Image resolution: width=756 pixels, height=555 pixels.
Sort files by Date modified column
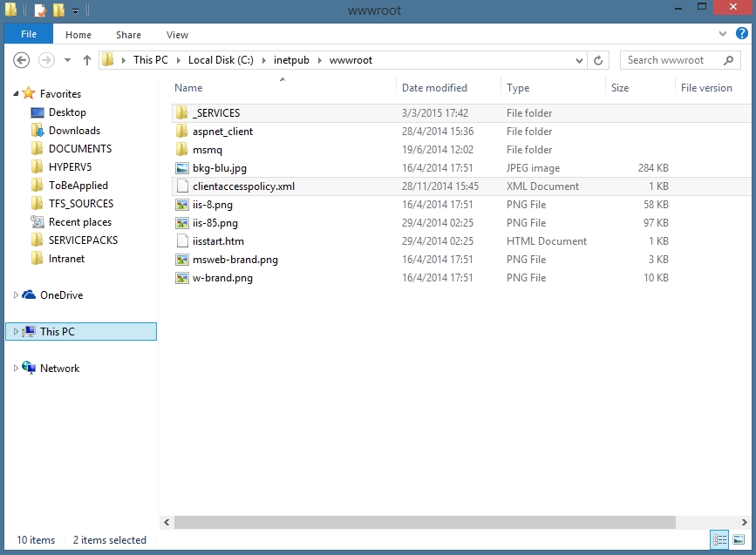[x=434, y=88]
